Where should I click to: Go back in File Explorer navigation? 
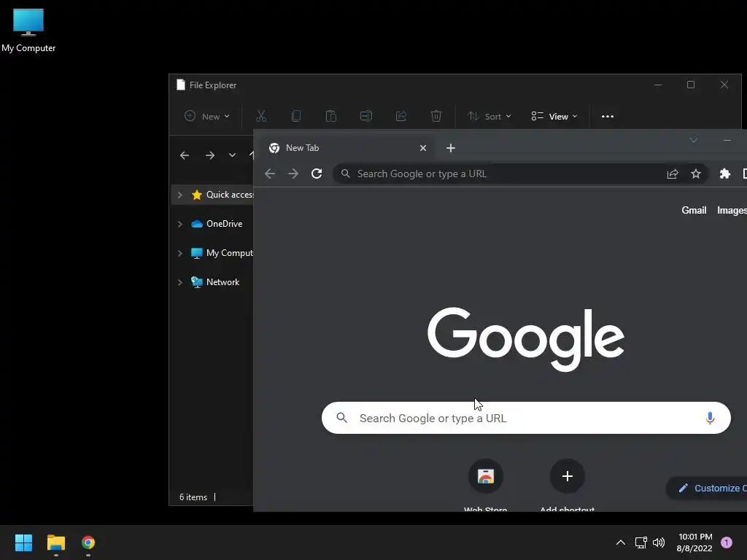(185, 155)
